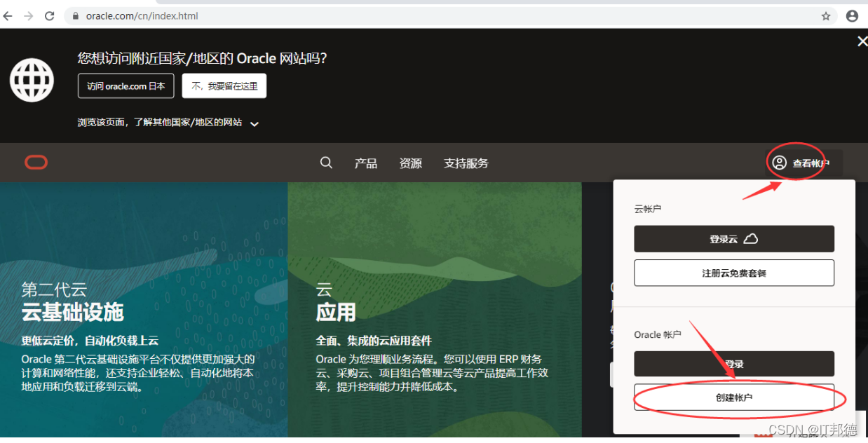Click the 云帐户 section label
Image resolution: width=868 pixels, height=443 pixels.
pos(648,209)
